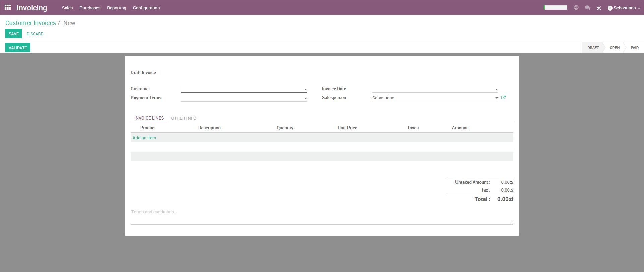
Task: Open the conversations chat icon
Action: coord(588,8)
